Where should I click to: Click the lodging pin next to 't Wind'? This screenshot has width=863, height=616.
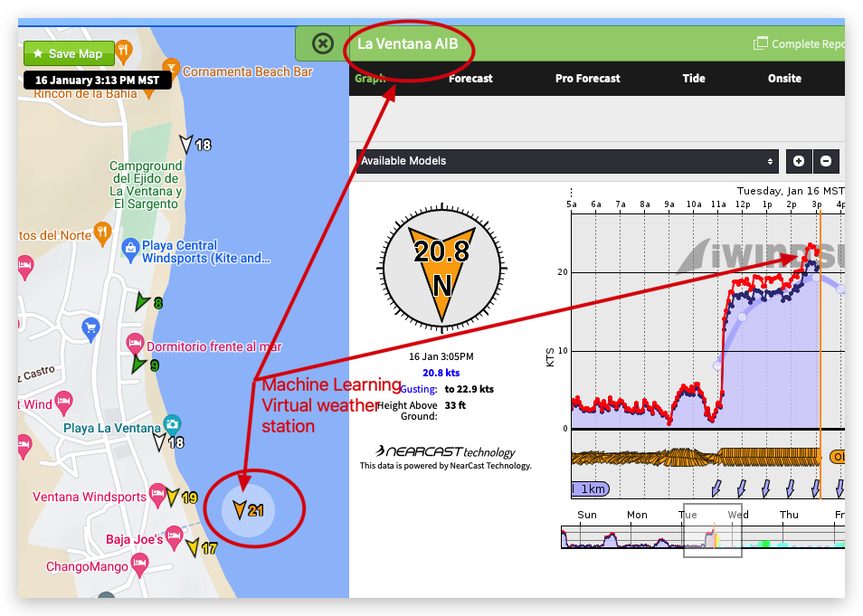pyautogui.click(x=64, y=402)
